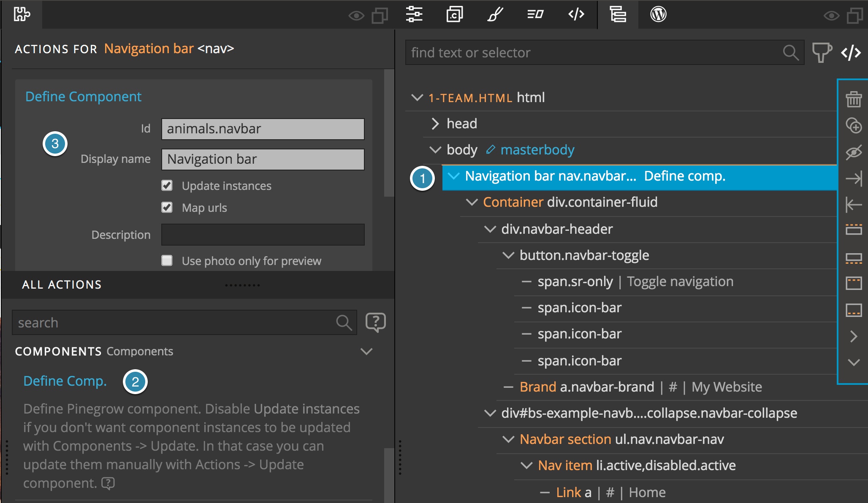The height and width of the screenshot is (503, 868).
Task: Click the Define Component heading
Action: [83, 97]
